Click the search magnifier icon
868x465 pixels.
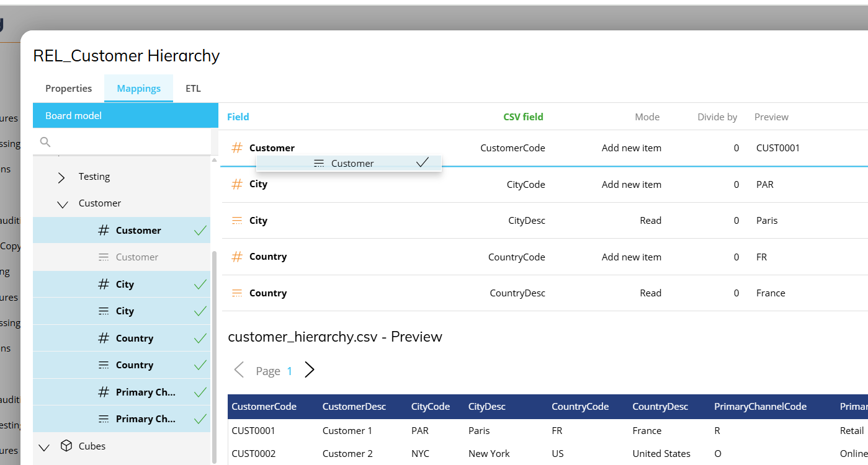pyautogui.click(x=45, y=142)
